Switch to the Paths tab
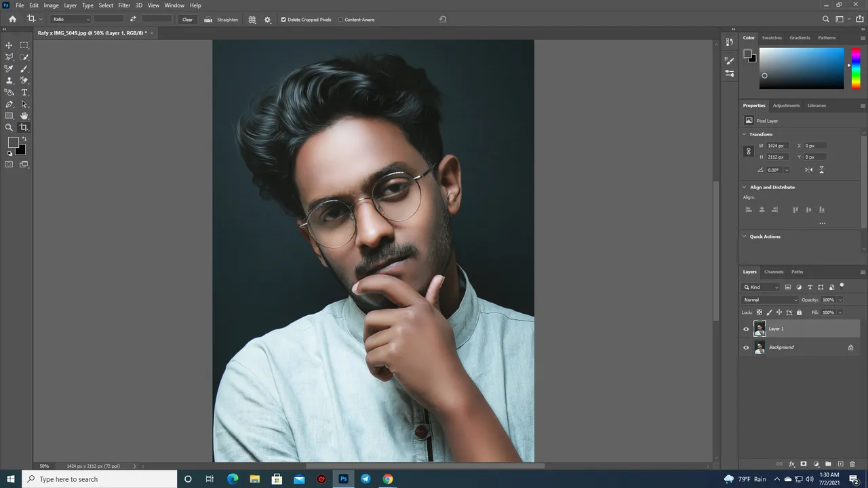 coord(797,272)
